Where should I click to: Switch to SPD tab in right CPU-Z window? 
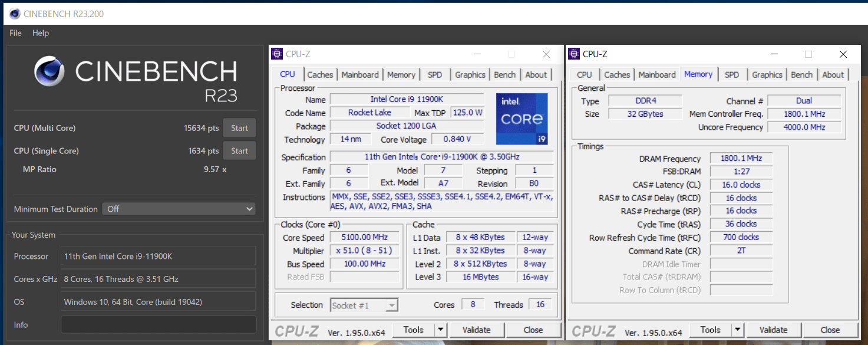coord(732,75)
